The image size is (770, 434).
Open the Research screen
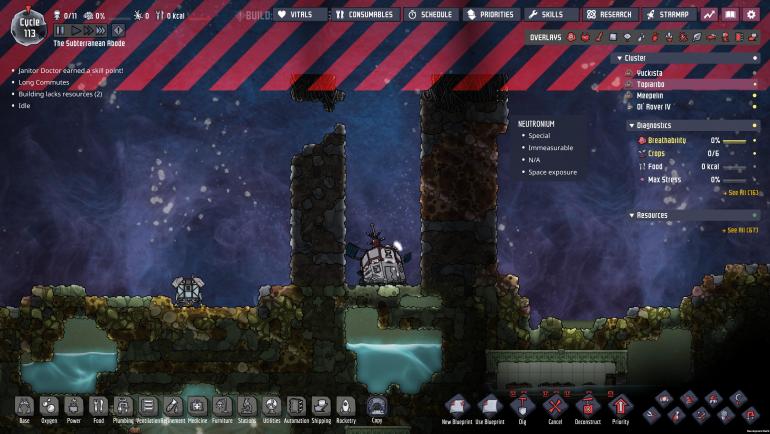(608, 15)
